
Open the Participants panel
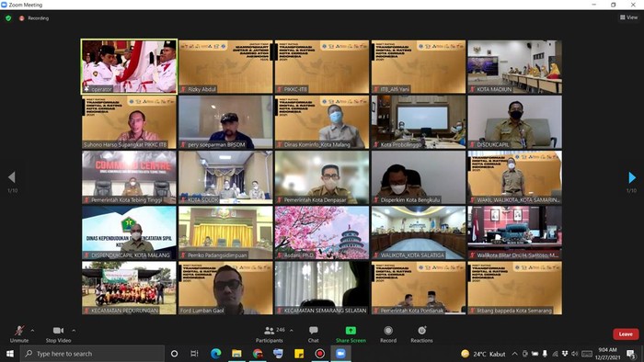coord(270,334)
